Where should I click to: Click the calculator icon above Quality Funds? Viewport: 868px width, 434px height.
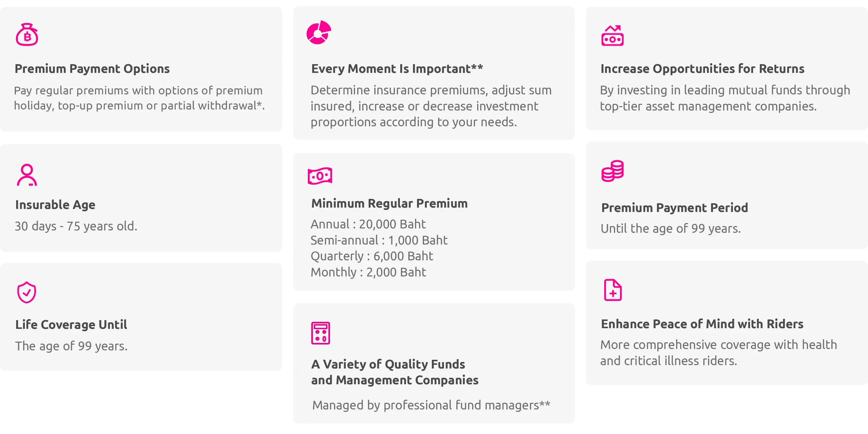321,333
